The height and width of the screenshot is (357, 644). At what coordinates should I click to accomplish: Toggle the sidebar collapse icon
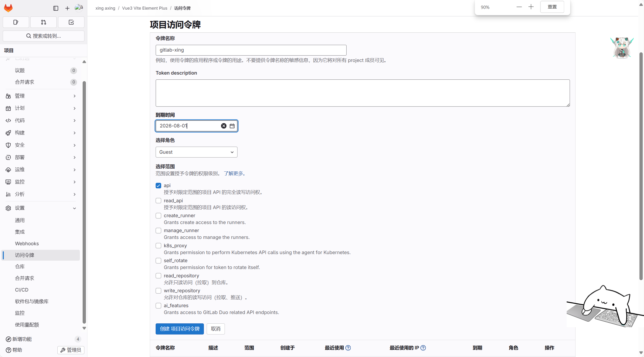click(56, 8)
